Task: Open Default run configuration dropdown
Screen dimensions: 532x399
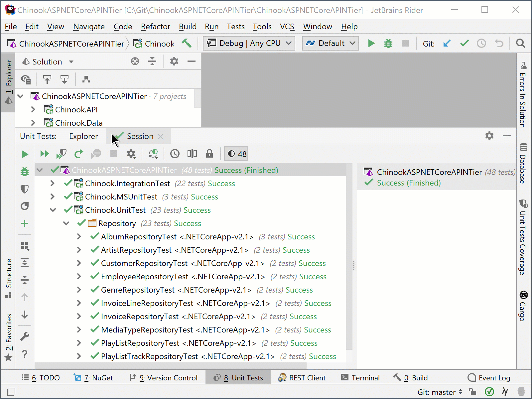Action: (330, 43)
